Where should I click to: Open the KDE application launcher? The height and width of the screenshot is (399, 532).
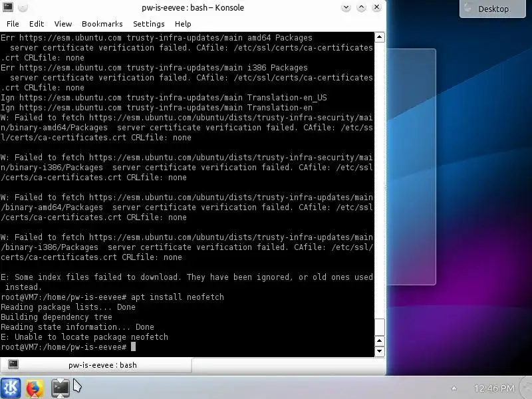(x=11, y=388)
